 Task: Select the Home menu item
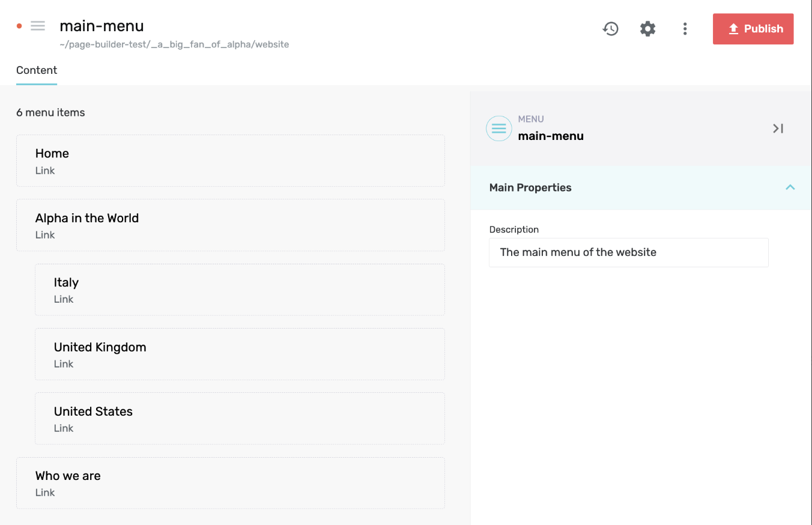[x=231, y=161]
